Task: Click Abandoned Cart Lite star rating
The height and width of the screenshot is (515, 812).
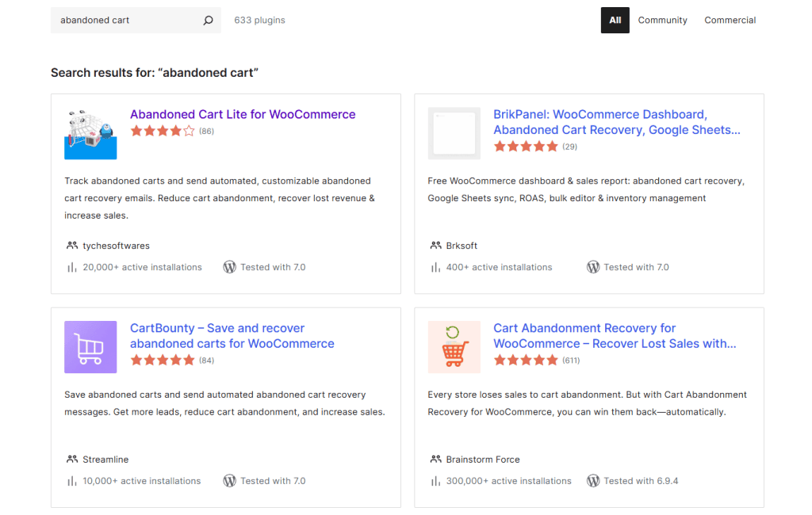Action: click(x=163, y=131)
